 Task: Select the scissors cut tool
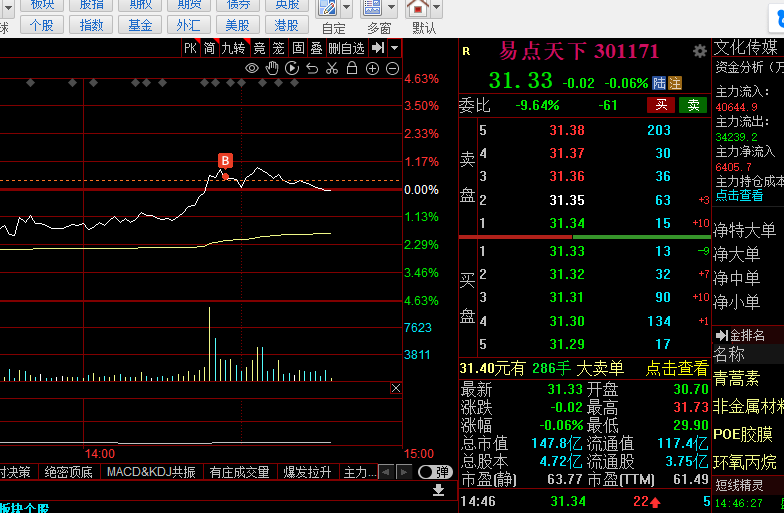332,68
